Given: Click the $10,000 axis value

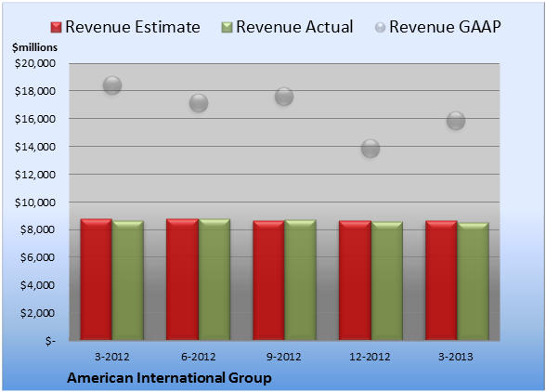Looking at the screenshot, I should click(35, 203).
